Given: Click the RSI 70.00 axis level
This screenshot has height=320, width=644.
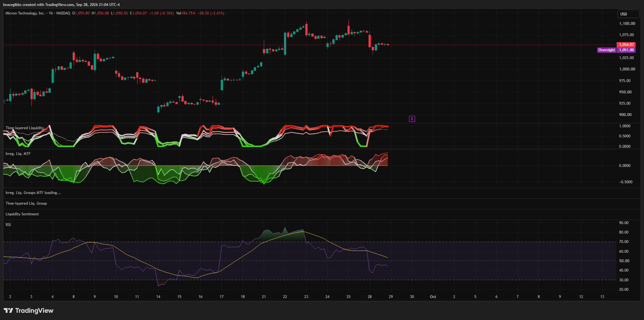Looking at the screenshot, I should [x=624, y=242].
